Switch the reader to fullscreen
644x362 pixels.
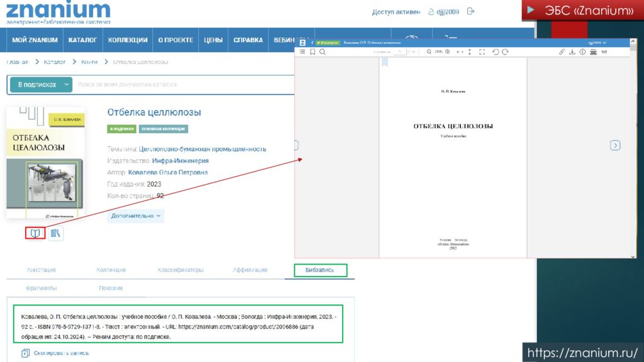[482, 52]
